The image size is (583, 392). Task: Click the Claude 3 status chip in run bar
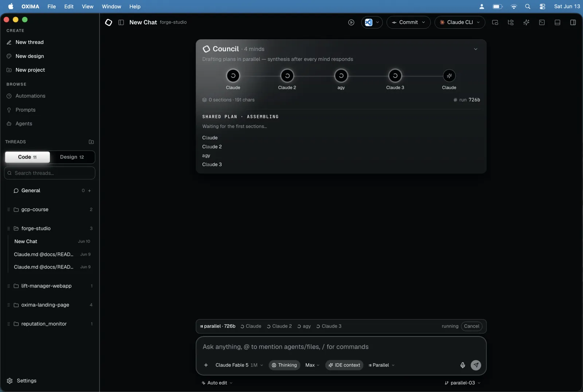329,326
